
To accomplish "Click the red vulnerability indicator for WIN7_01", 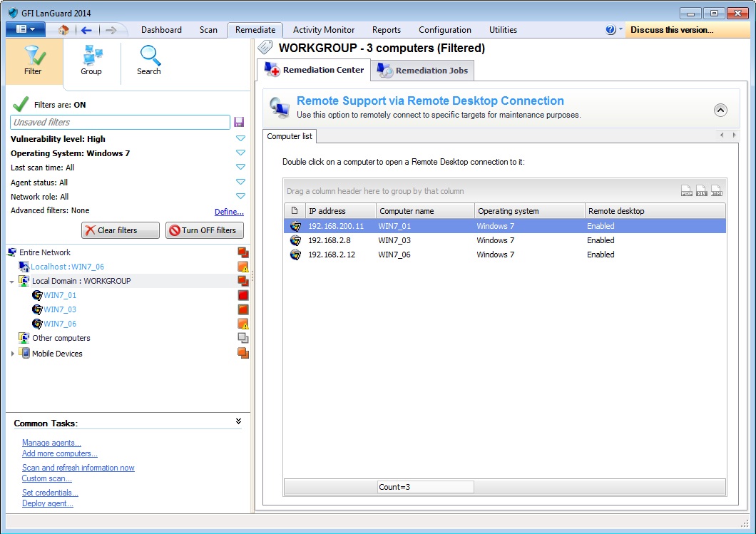I will tap(243, 295).
